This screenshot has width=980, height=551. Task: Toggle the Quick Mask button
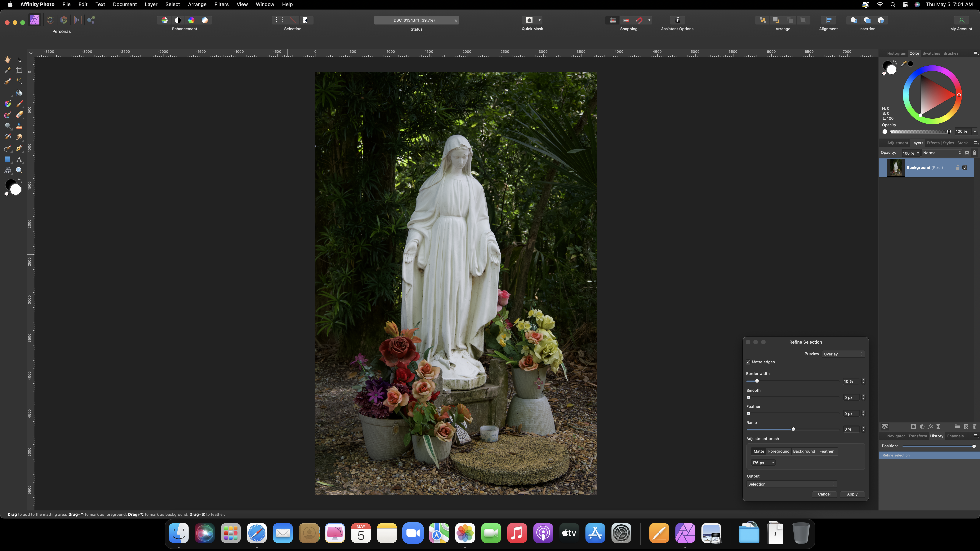(529, 20)
